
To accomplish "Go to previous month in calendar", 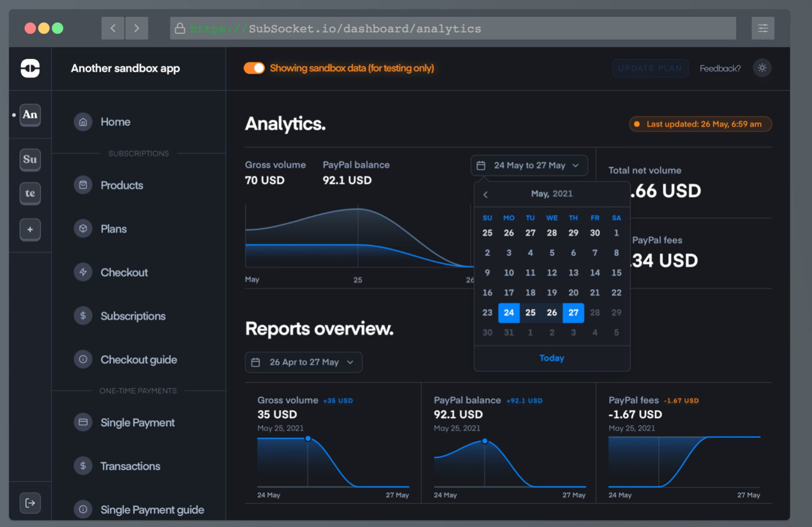I will pyautogui.click(x=486, y=194).
